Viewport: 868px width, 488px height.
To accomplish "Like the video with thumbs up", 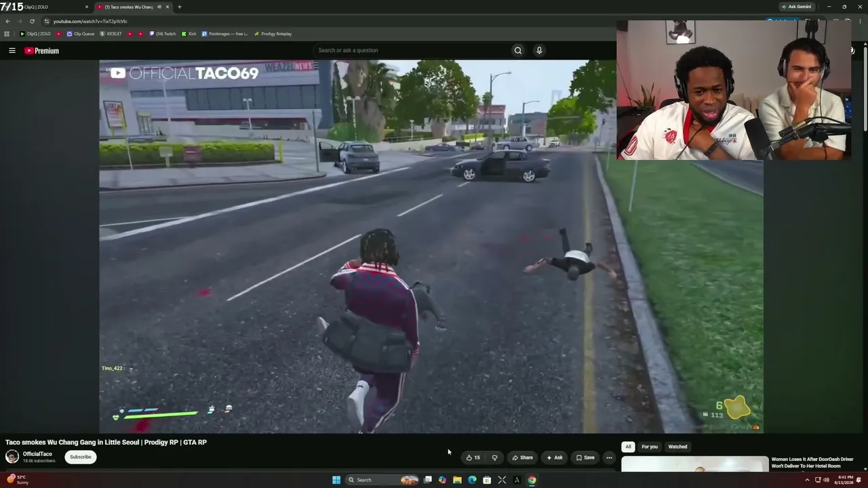I will coord(473,457).
